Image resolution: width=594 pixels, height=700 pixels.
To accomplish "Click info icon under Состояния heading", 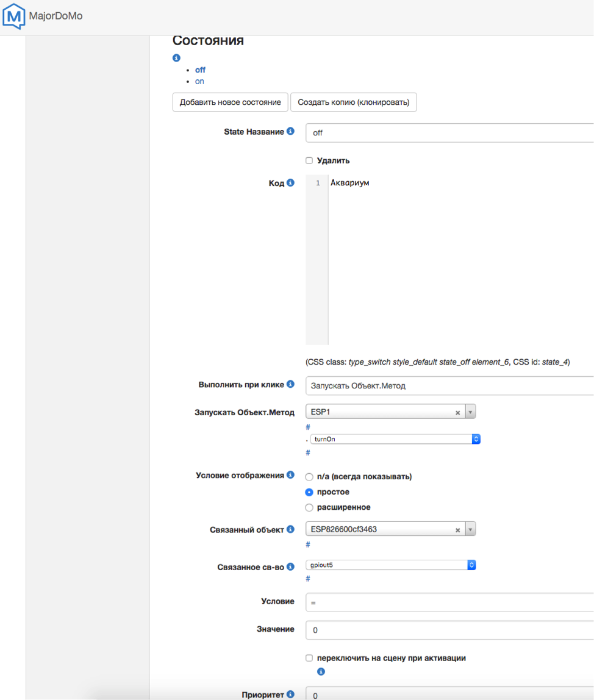I will (x=176, y=58).
